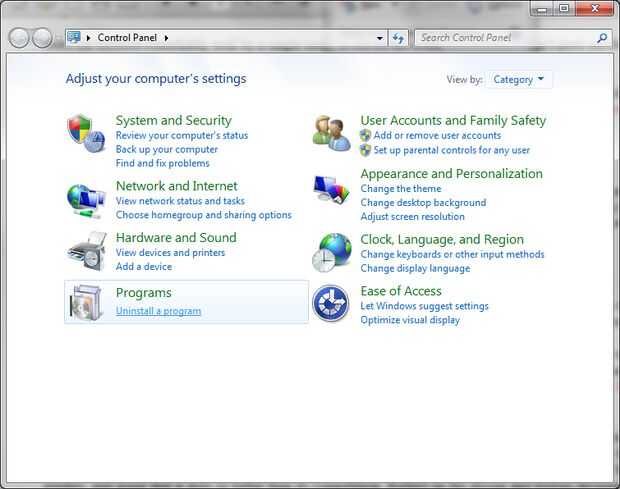Click the Ease of Access icon
The width and height of the screenshot is (620, 489).
(x=331, y=303)
